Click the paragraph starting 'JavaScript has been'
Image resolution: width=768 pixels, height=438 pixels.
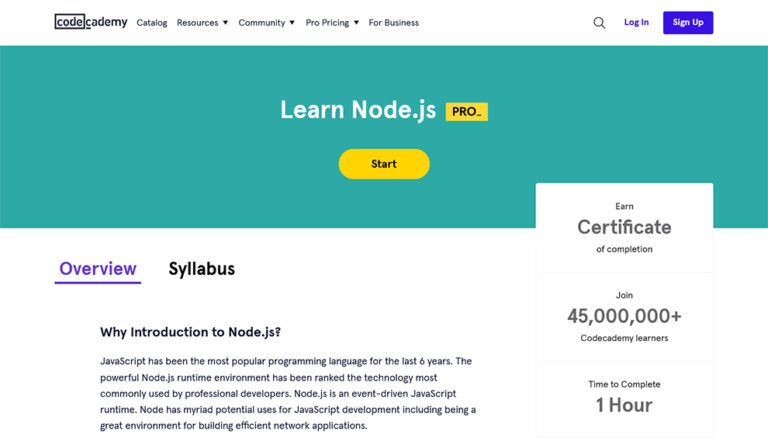click(x=288, y=393)
